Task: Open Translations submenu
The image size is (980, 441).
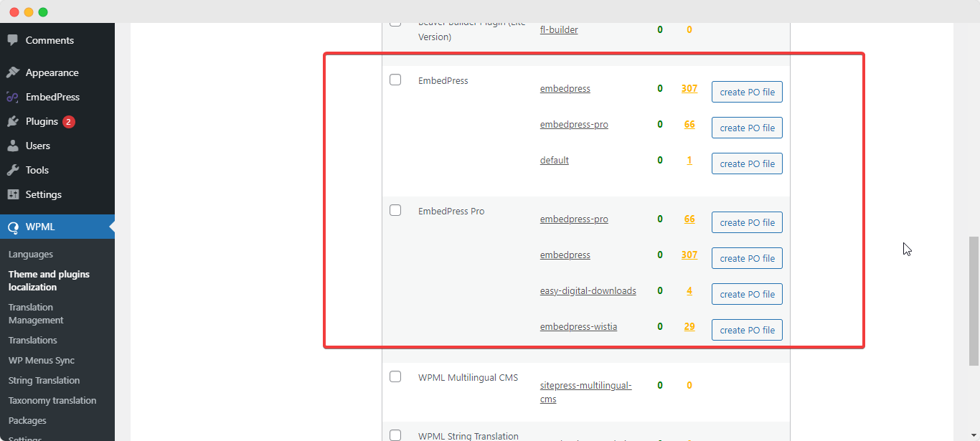Action: [x=33, y=341]
